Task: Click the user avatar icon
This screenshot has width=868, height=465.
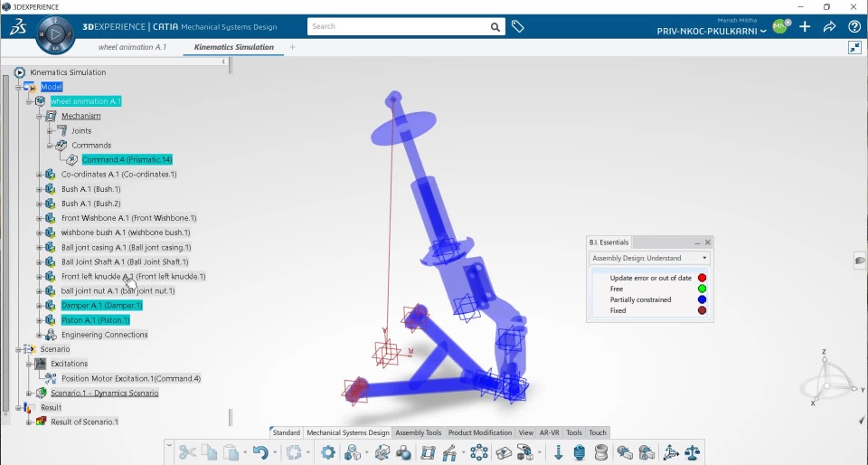Action: click(780, 26)
